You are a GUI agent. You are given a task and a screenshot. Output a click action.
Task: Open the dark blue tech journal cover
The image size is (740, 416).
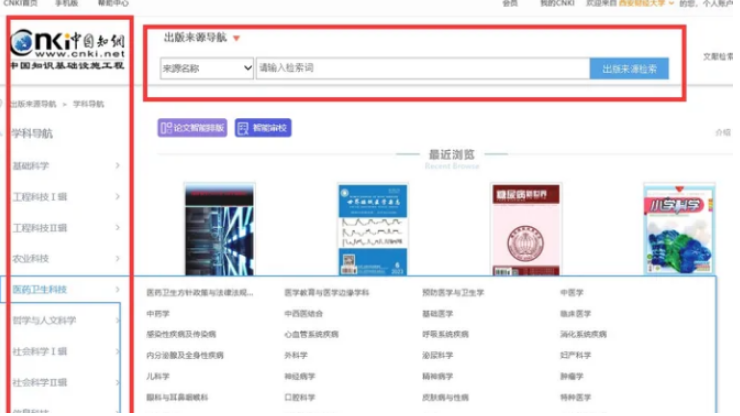click(x=219, y=228)
